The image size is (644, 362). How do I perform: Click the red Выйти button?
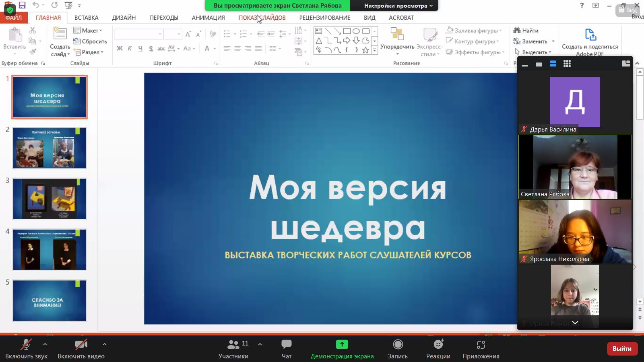click(x=621, y=348)
